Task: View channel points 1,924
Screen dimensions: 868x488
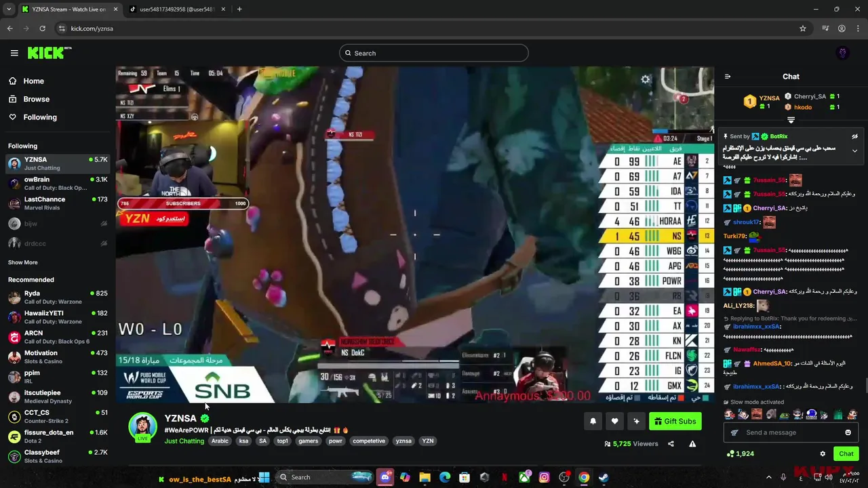Action: click(740, 454)
